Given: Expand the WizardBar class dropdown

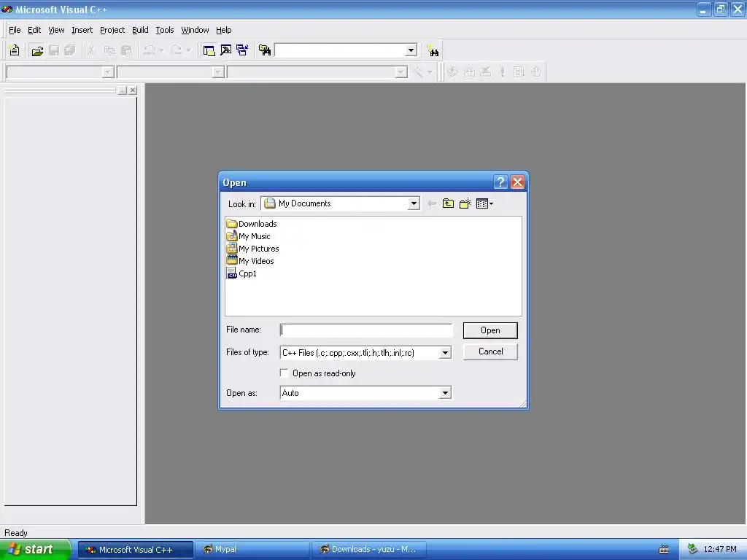Looking at the screenshot, I should [x=108, y=72].
